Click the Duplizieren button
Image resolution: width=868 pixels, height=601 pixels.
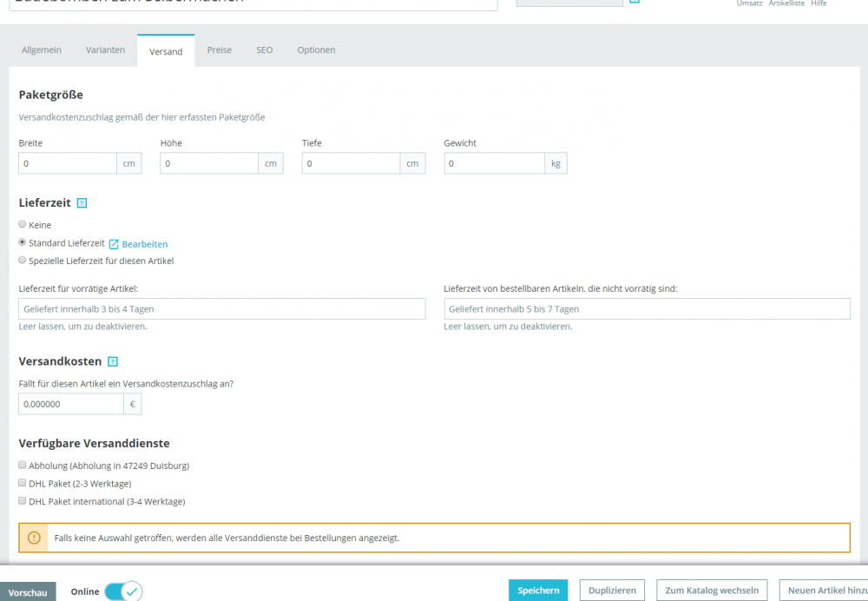pos(612,591)
